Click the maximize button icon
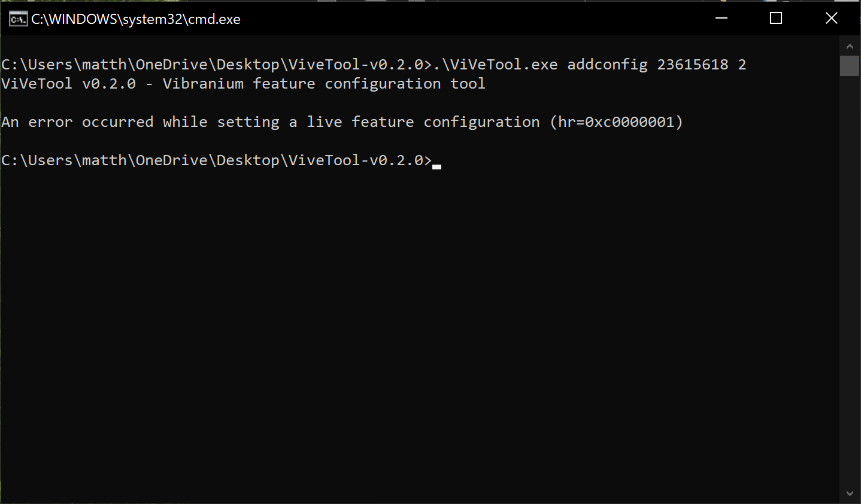This screenshot has width=861, height=504. point(775,18)
